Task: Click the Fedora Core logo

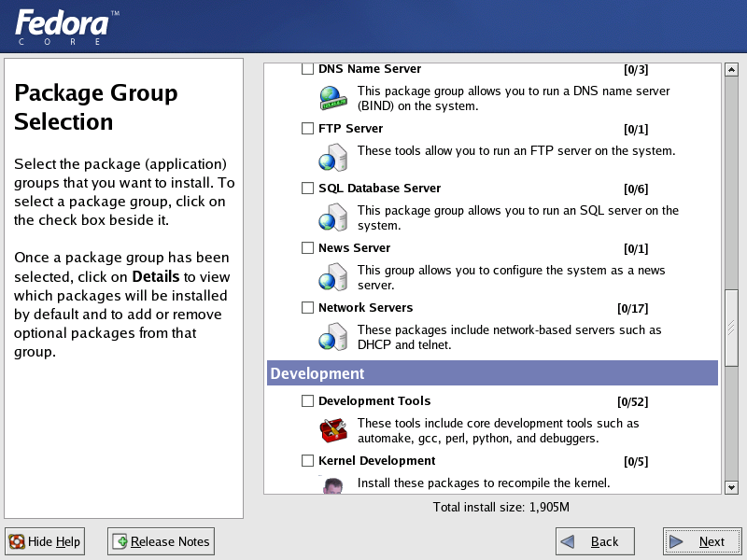Action: click(66, 27)
